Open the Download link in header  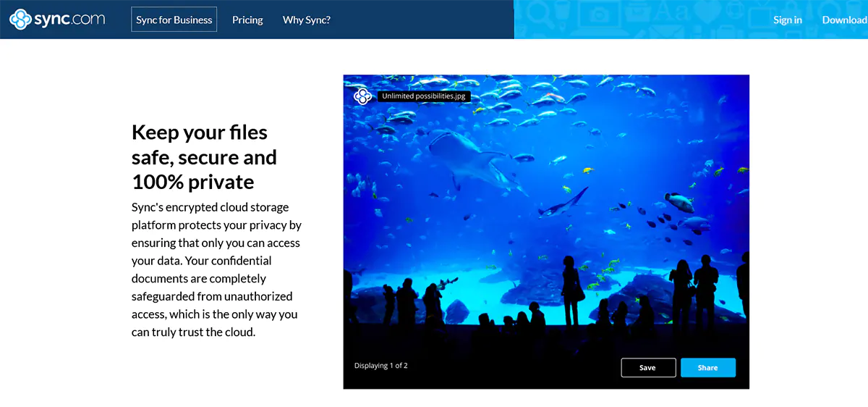(844, 20)
